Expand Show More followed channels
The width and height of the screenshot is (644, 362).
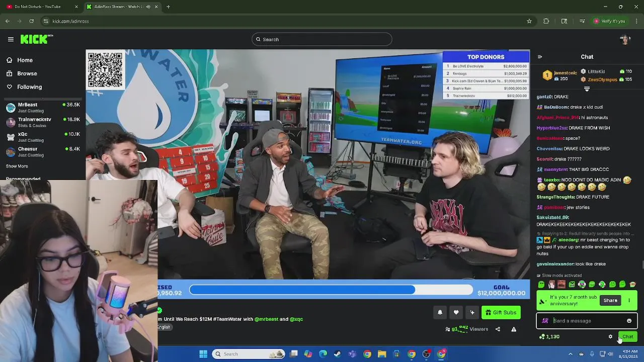tap(17, 166)
